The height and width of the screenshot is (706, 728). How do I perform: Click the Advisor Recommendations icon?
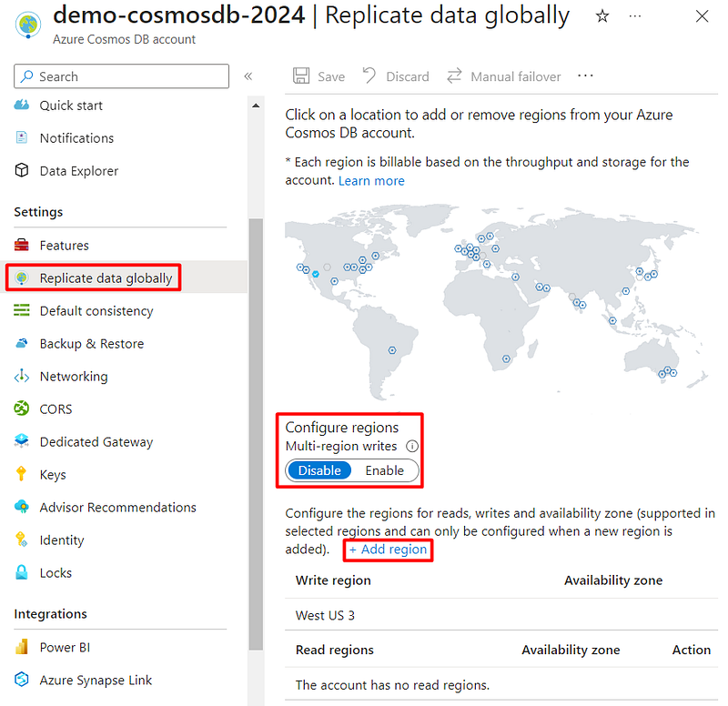(x=21, y=507)
